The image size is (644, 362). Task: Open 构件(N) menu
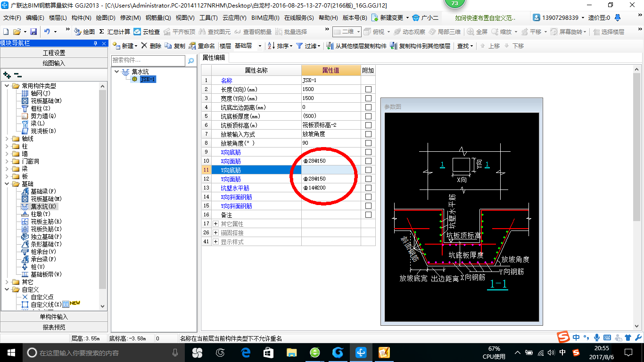tap(82, 18)
